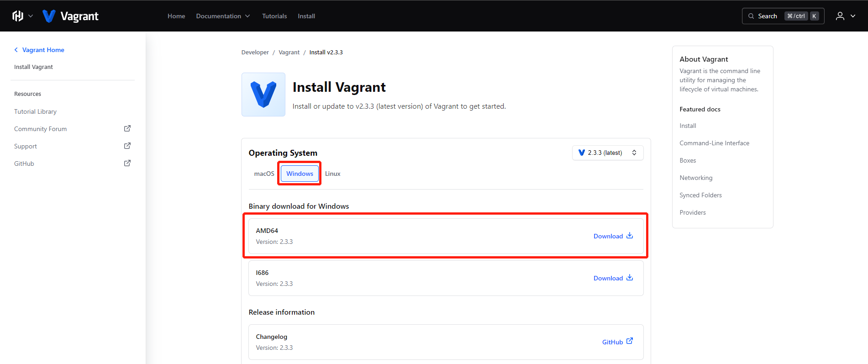Click the Vagrant logo in header
The height and width of the screenshot is (364, 868).
click(71, 16)
